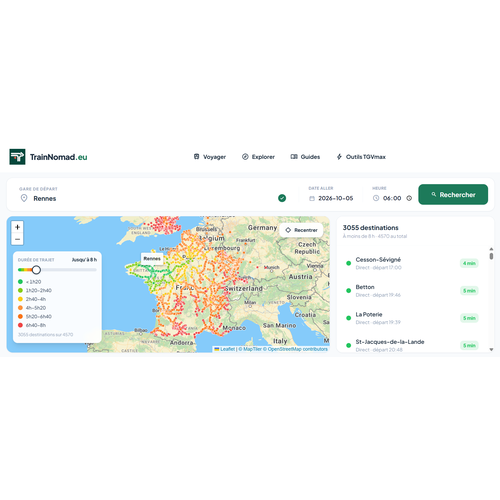Open the Explorer menu item
This screenshot has height=500, width=500.
point(258,157)
